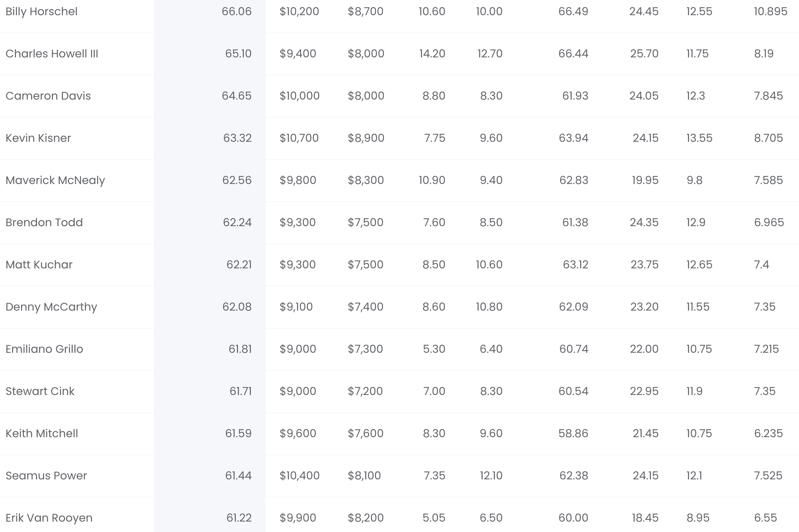The height and width of the screenshot is (532, 799).
Task: Select Maverick McNealy's 19.95 value cell
Action: click(645, 180)
